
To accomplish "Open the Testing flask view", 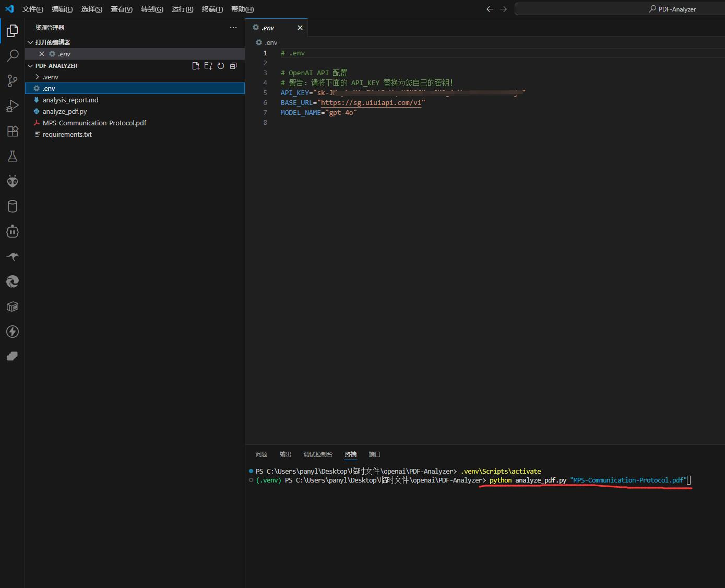I will click(x=13, y=156).
